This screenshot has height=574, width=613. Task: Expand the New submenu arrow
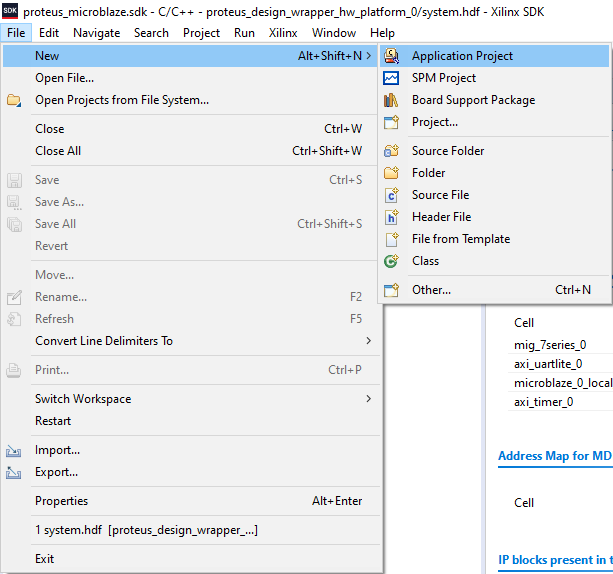368,56
